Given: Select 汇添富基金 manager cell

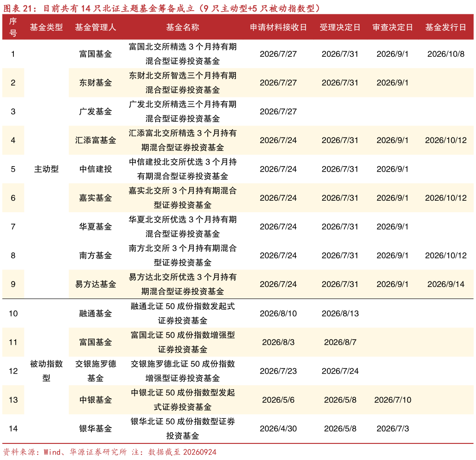Looking at the screenshot, I should click(95, 140).
